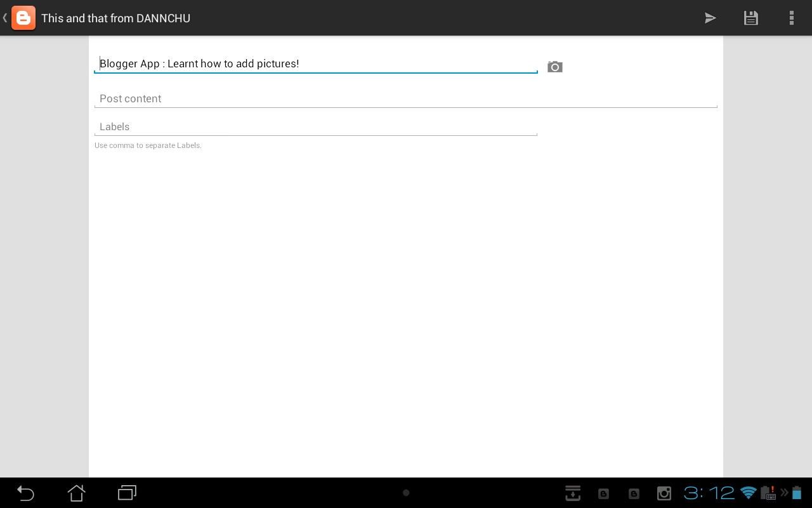Add a picture with the camera icon

click(x=555, y=67)
